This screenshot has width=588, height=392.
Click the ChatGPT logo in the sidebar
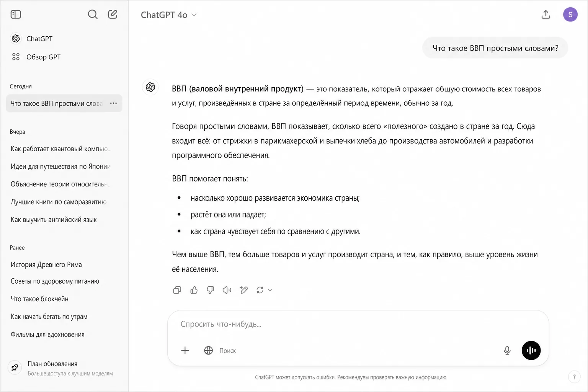(x=16, y=39)
